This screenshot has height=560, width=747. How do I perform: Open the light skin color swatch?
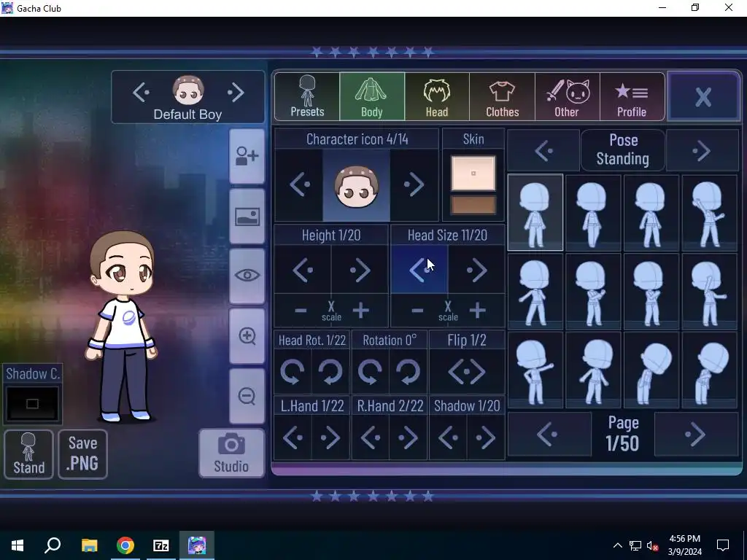click(x=473, y=174)
